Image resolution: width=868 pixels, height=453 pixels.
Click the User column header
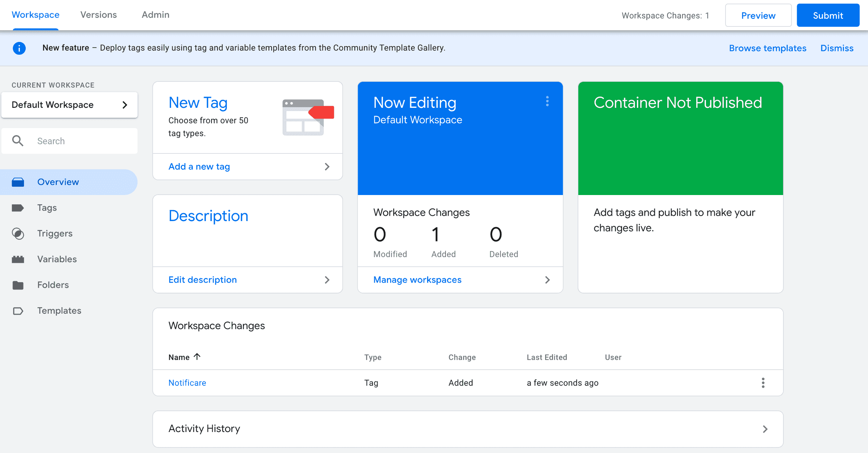(613, 357)
